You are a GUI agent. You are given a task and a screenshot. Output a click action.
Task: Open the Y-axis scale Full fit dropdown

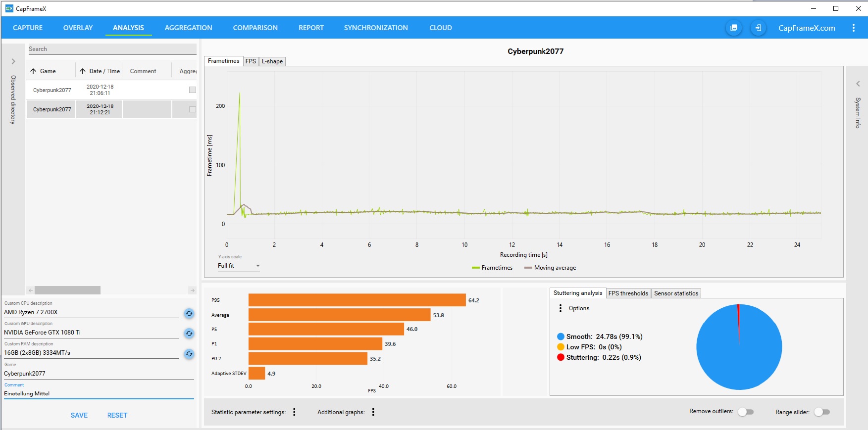(239, 266)
